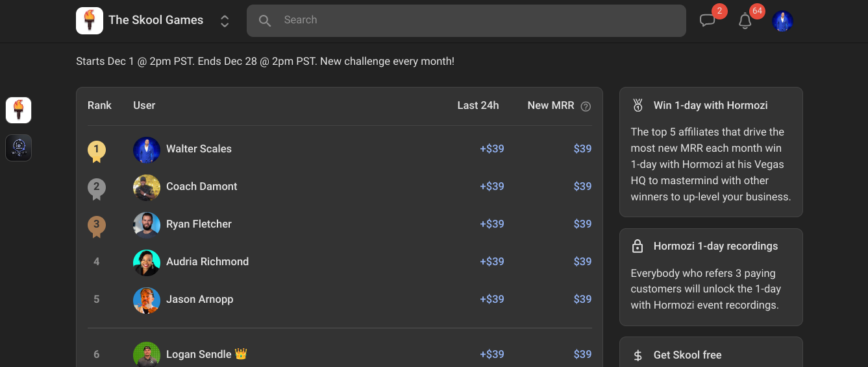The width and height of the screenshot is (868, 367).
Task: Switch to the second community sidebar icon
Action: click(19, 148)
